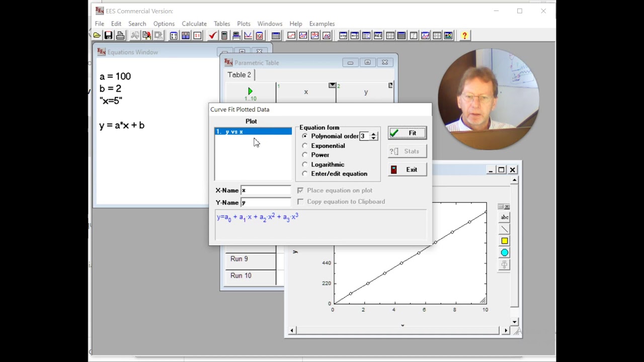This screenshot has width=644, height=362.
Task: Click the Open file folder toolbar icon
Action: (97, 36)
